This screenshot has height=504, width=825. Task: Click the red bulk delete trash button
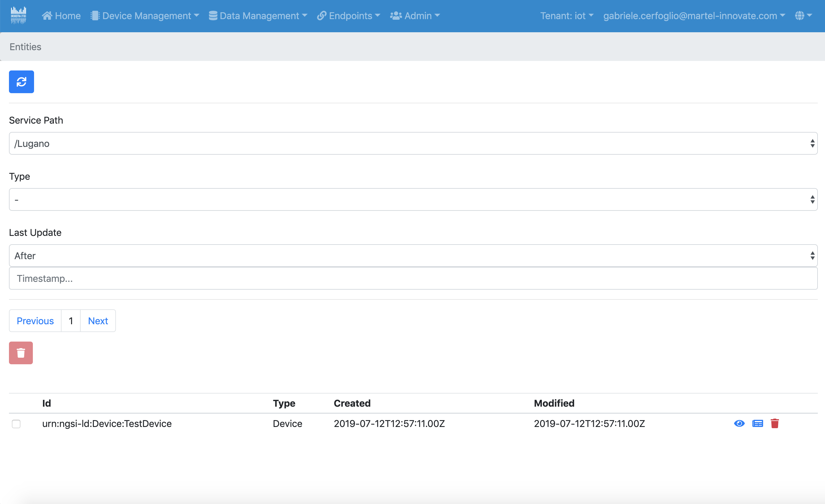21,353
